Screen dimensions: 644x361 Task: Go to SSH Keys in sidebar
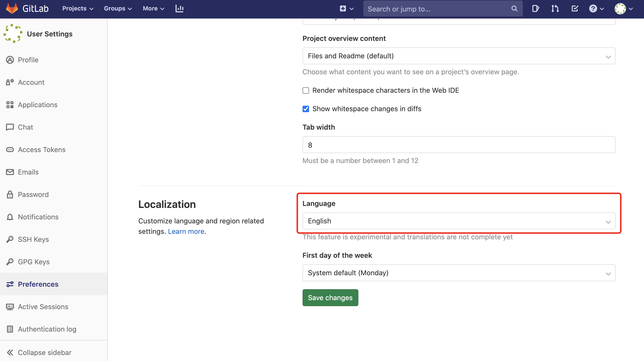33,239
